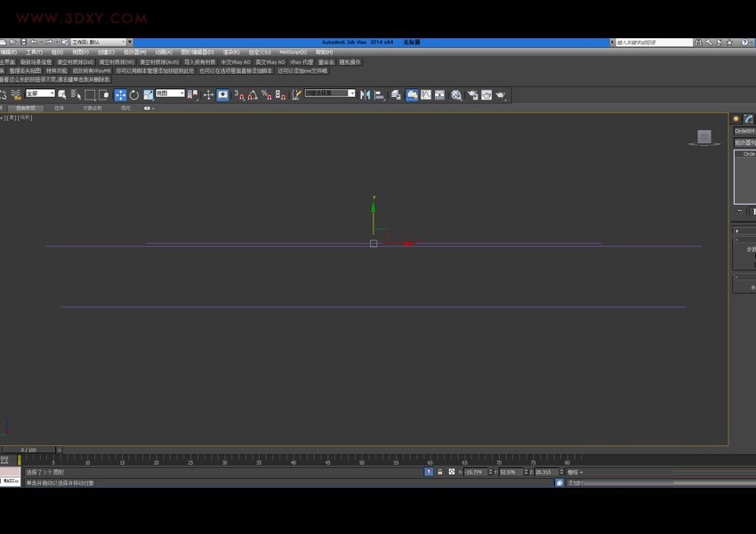The image size is (756, 534).
Task: Activate the Select and Rotate tool
Action: pos(134,95)
